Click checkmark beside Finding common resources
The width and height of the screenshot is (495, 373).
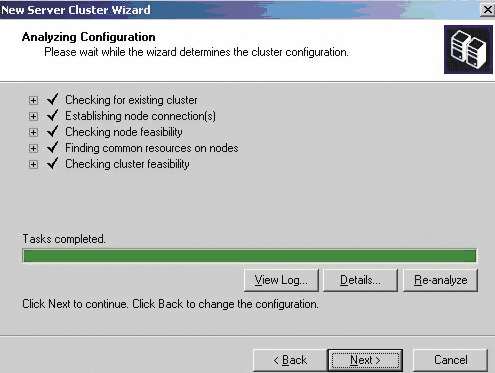point(53,147)
